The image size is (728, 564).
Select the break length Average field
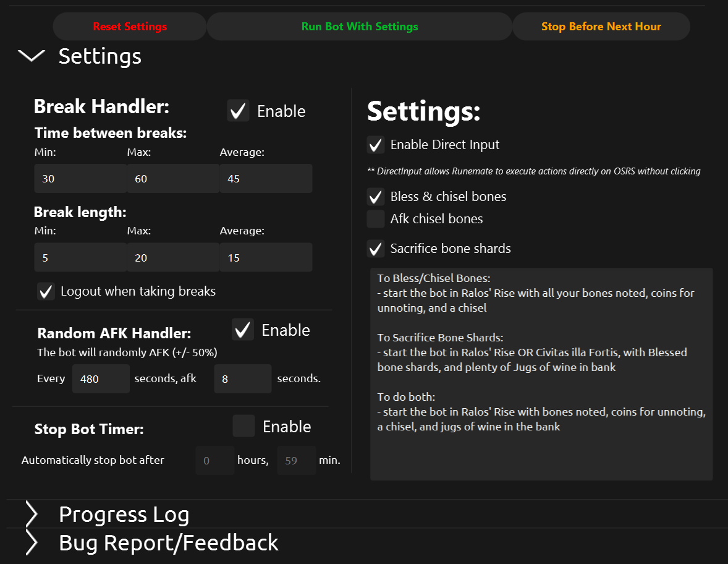click(266, 258)
